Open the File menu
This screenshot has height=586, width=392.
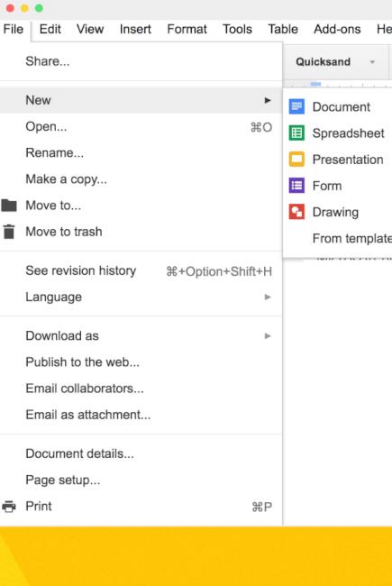pos(14,29)
